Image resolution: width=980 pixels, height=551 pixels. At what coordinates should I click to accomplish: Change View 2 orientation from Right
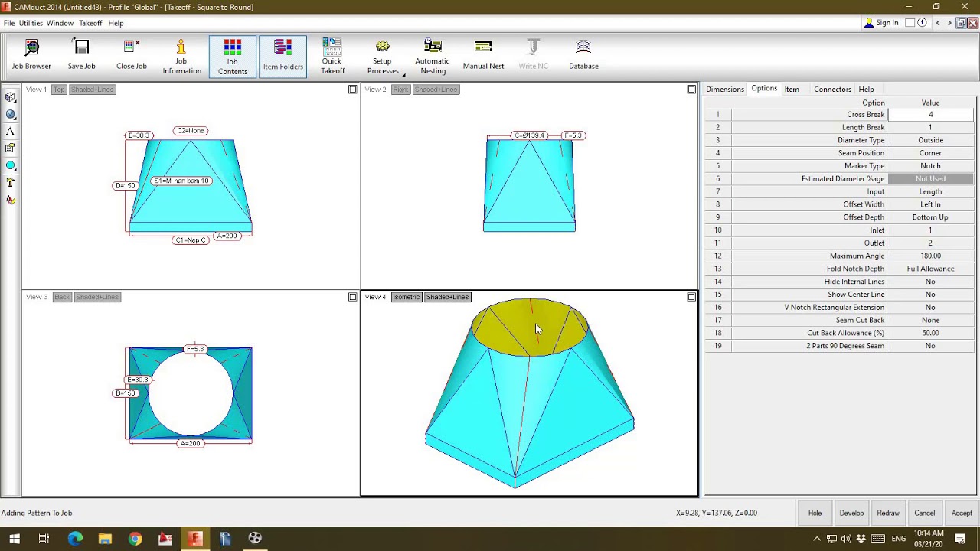[400, 90]
